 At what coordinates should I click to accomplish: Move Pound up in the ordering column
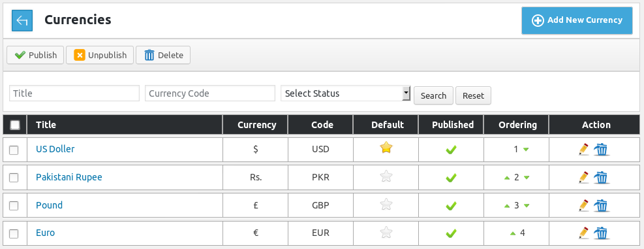(507, 205)
